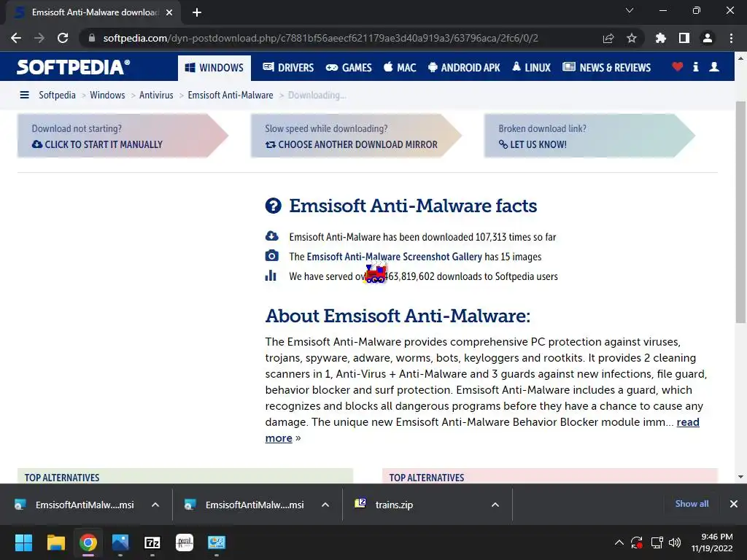The width and height of the screenshot is (747, 560).
Task: Click the address bar URL field
Action: pos(320,38)
